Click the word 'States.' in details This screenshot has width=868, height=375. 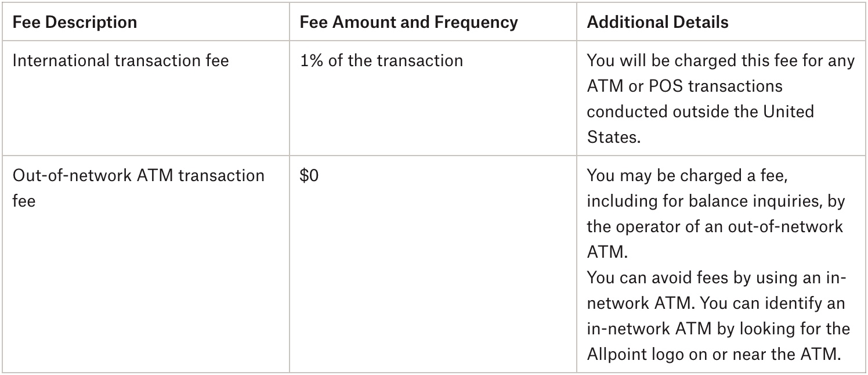coord(612,137)
